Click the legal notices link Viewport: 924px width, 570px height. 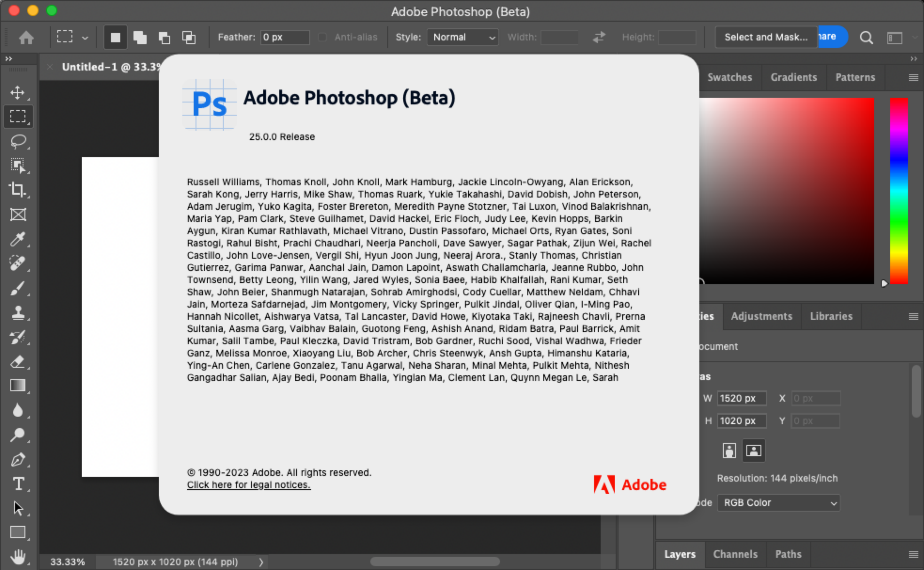pos(249,485)
